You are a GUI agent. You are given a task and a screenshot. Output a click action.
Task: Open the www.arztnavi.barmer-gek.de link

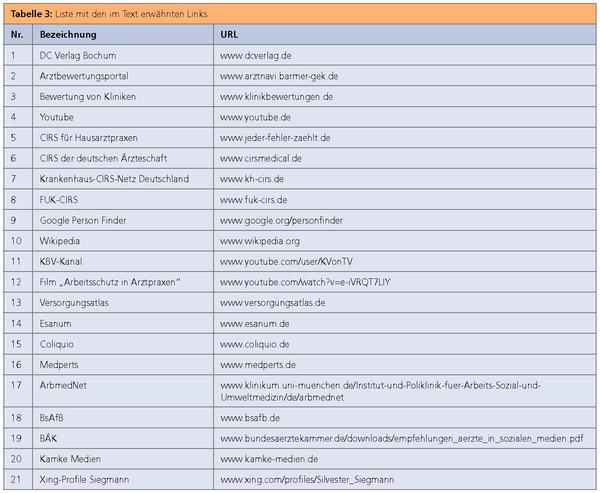tap(277, 75)
